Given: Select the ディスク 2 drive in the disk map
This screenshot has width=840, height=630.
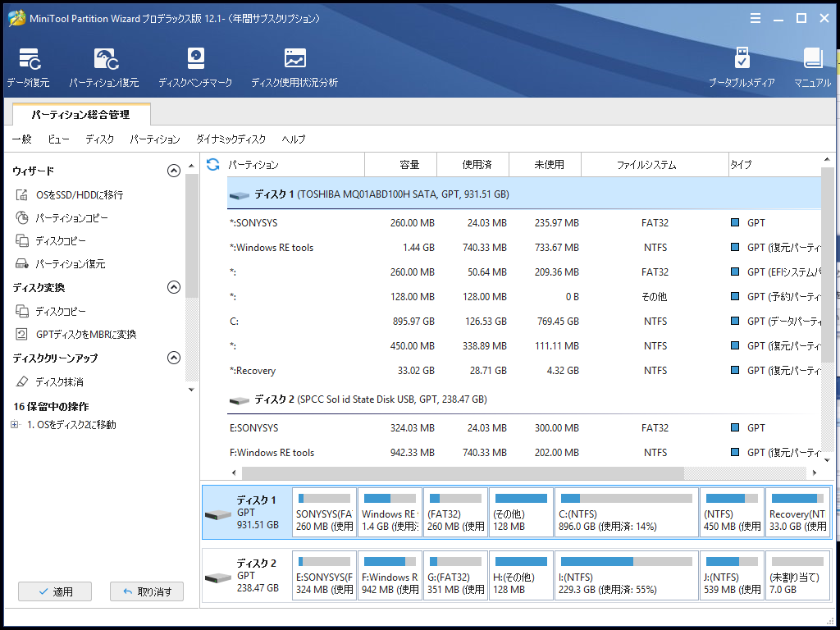Looking at the screenshot, I should pyautogui.click(x=246, y=576).
